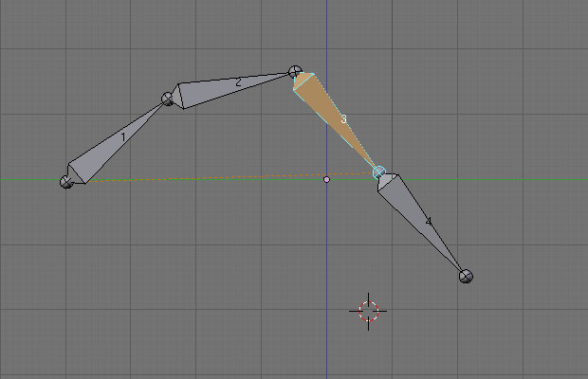Click the joint sphere between bones 2 and 3
The image size is (588, 379).
(295, 71)
